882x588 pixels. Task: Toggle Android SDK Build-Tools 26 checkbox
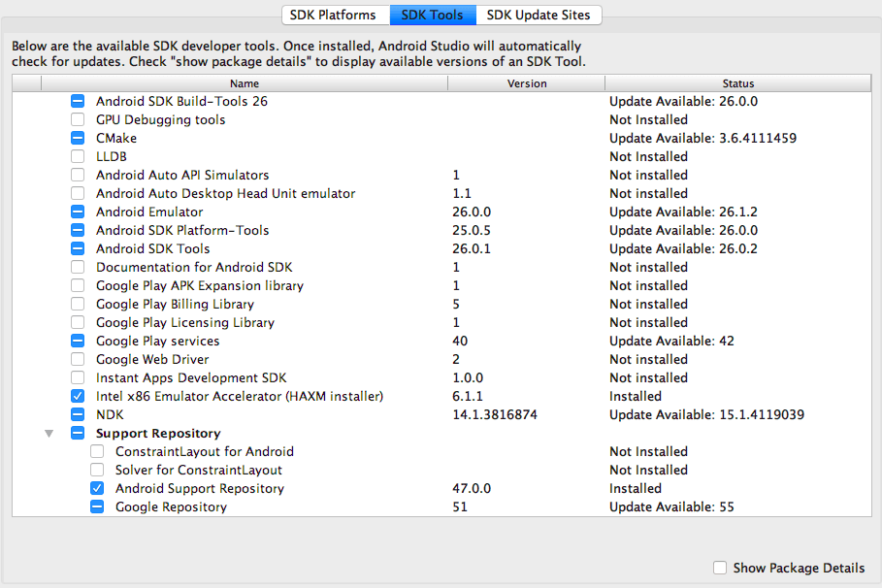(78, 101)
